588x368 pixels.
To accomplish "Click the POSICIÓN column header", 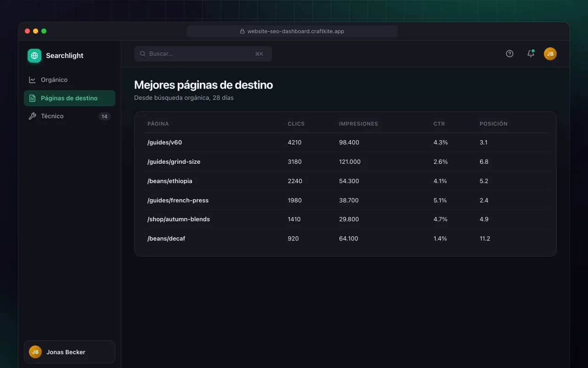I will coord(493,124).
